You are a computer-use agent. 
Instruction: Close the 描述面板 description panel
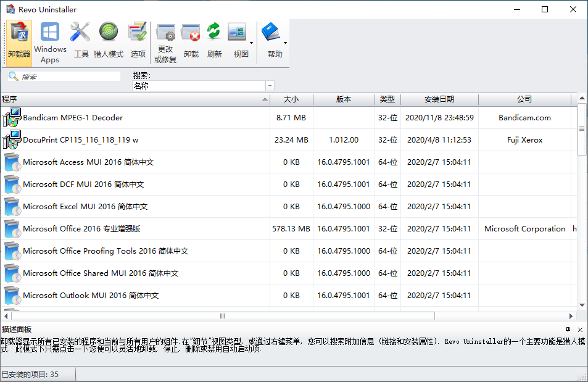click(x=580, y=330)
